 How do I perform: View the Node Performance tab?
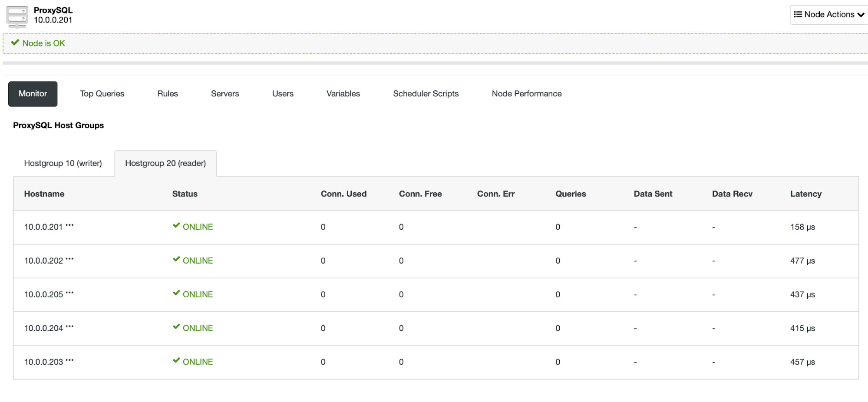[527, 94]
